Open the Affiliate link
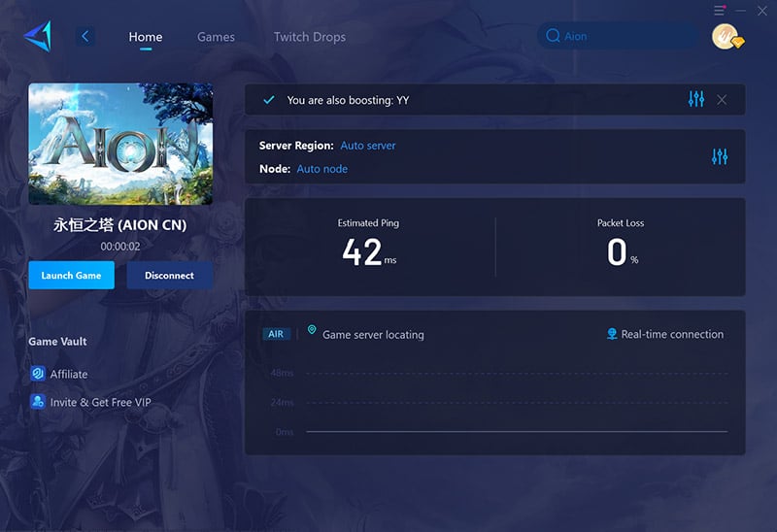This screenshot has width=777, height=532. click(x=69, y=374)
